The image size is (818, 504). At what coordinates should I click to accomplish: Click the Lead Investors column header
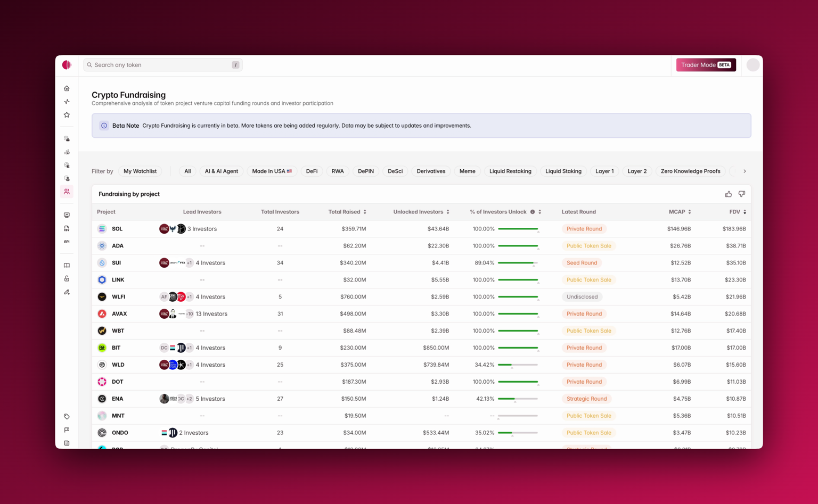coord(202,212)
